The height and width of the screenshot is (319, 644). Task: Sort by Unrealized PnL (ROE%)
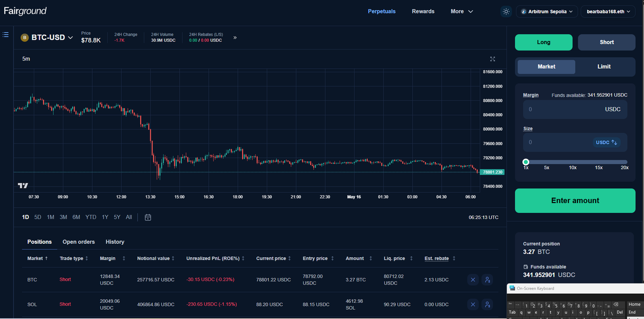[x=216, y=258]
